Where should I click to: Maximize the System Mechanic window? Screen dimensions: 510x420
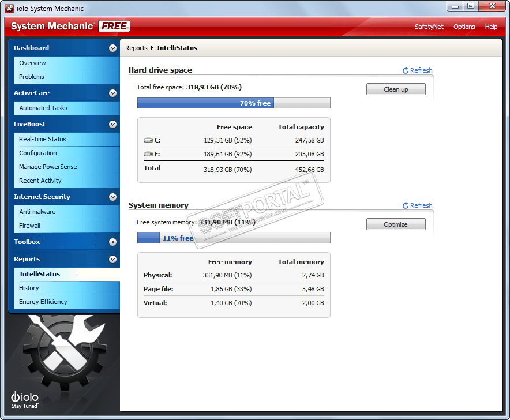click(x=471, y=6)
